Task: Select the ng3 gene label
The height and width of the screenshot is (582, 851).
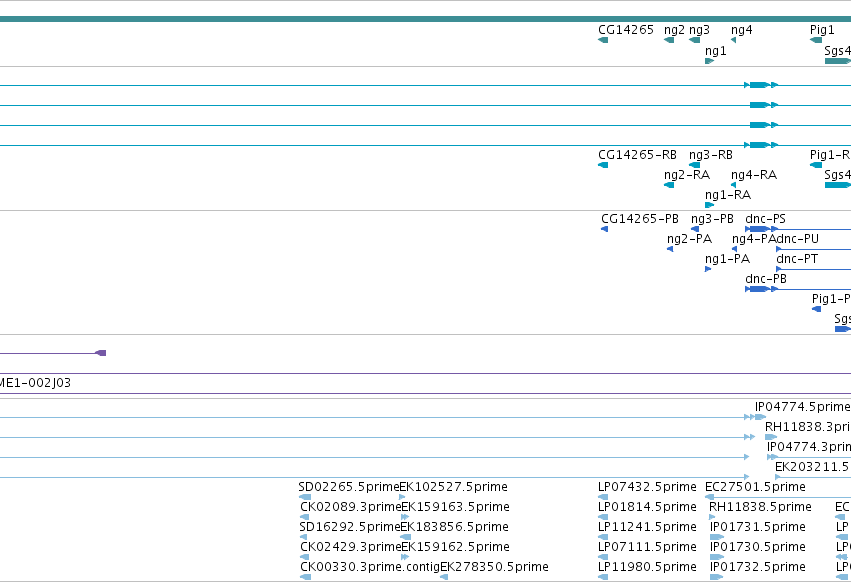Action: click(699, 30)
